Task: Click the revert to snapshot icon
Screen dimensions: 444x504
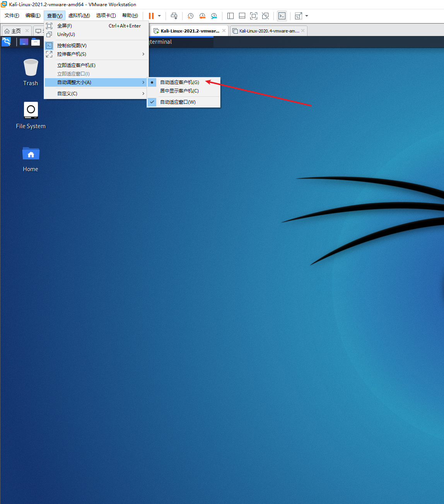Action: pos(202,16)
